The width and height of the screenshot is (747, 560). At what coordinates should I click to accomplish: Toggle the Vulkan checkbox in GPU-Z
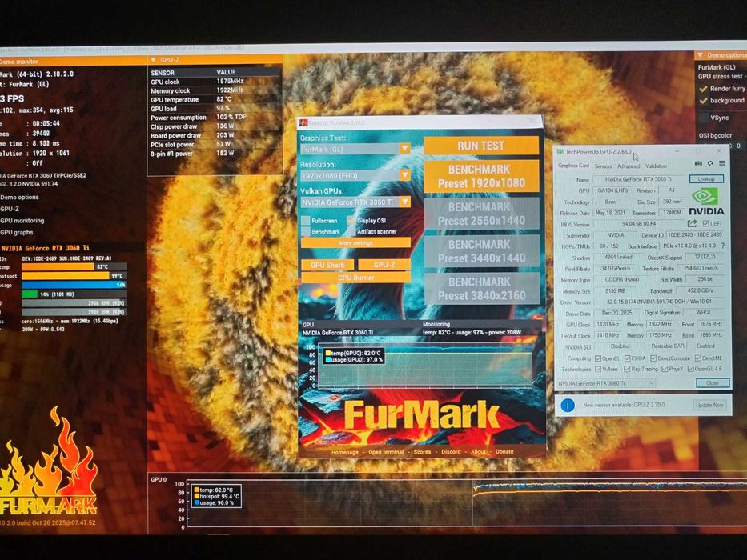pyautogui.click(x=598, y=369)
